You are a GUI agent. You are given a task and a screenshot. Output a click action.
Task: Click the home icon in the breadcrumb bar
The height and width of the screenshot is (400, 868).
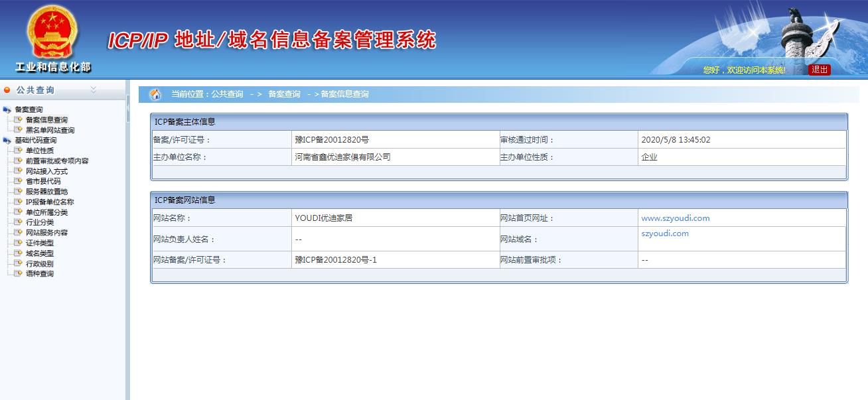tap(155, 94)
